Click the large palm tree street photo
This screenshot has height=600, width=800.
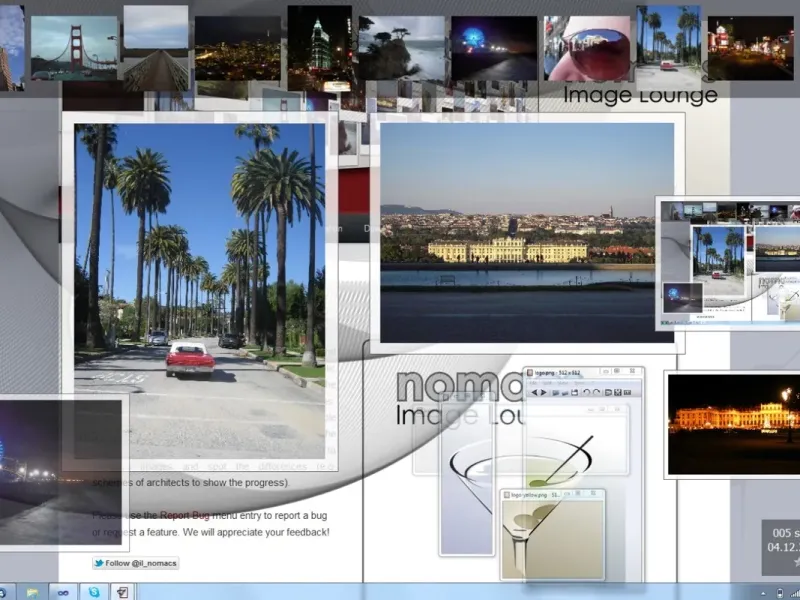[x=199, y=291]
